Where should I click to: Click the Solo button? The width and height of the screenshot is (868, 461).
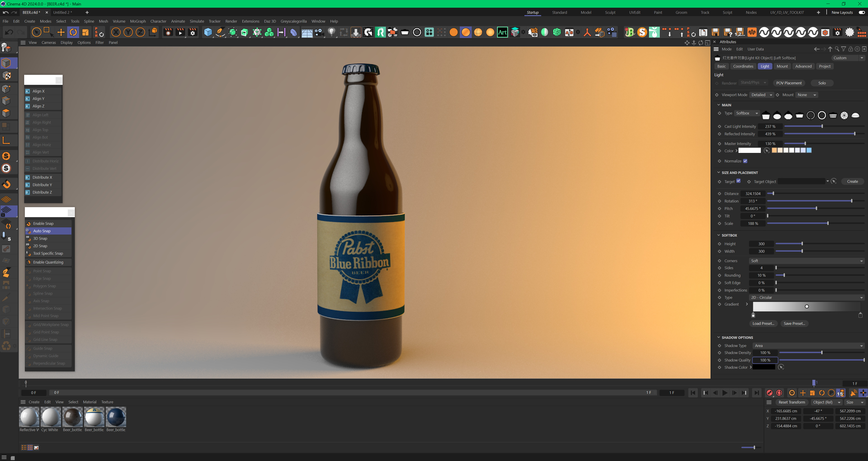click(x=822, y=83)
